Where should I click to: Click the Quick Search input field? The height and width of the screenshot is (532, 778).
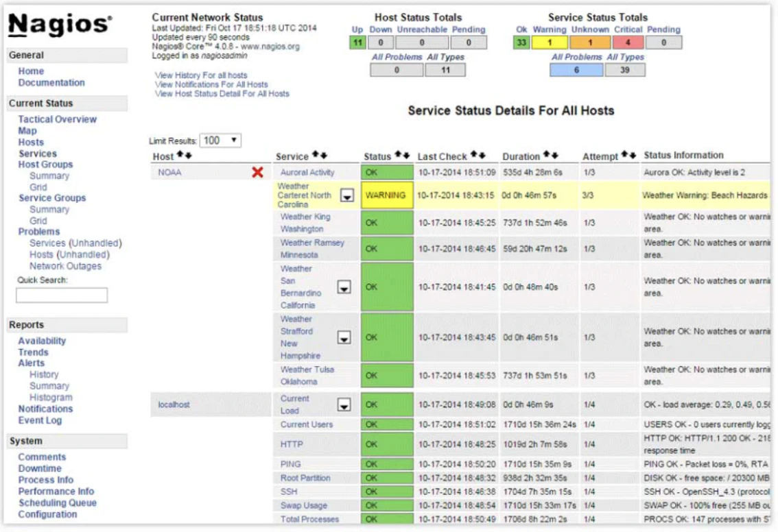(62, 295)
